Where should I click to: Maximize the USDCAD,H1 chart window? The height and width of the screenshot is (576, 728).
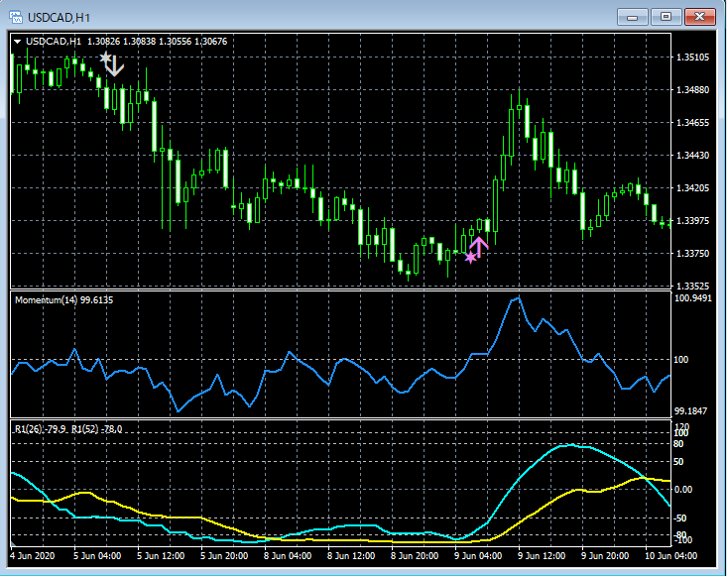coord(665,17)
